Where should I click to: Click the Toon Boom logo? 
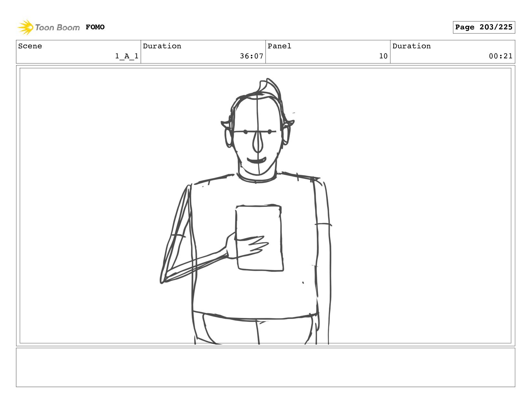pyautogui.click(x=48, y=27)
